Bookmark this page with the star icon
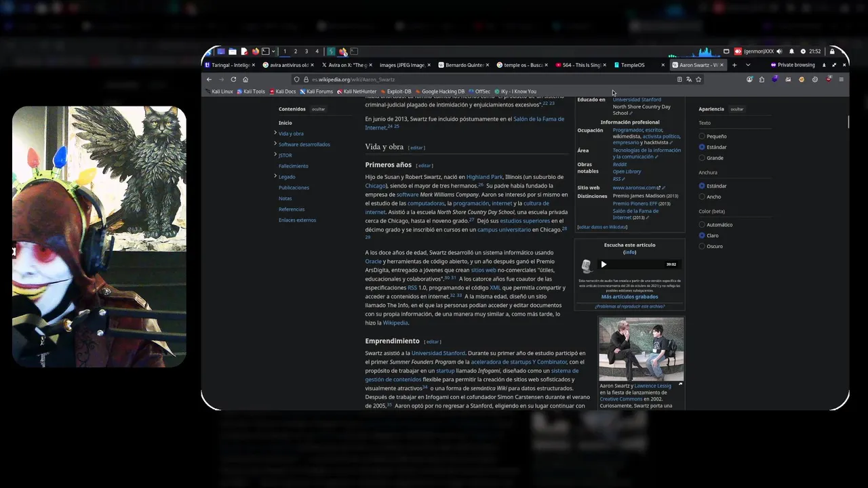The width and height of the screenshot is (868, 488). [x=698, y=79]
